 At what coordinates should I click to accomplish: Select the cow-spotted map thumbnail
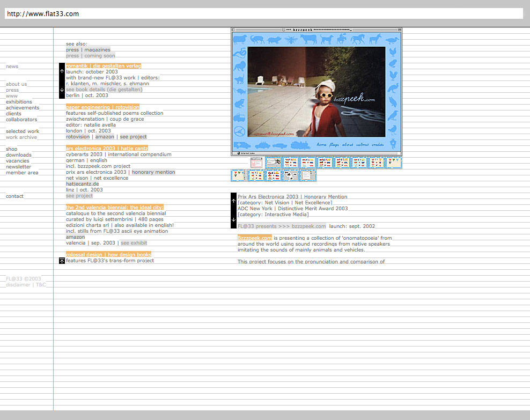click(290, 176)
